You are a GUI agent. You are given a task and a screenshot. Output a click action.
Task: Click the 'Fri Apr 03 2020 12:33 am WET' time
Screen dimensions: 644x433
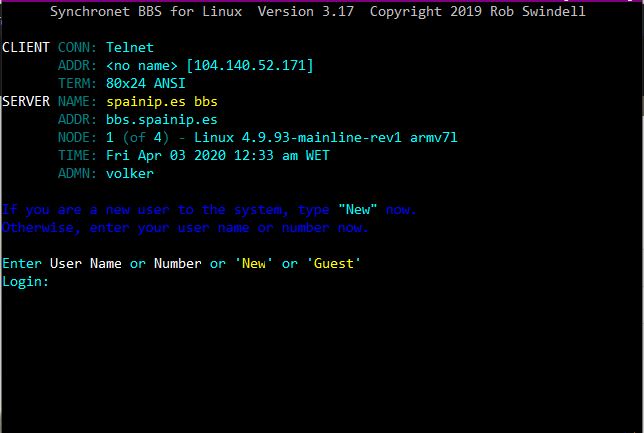point(218,155)
